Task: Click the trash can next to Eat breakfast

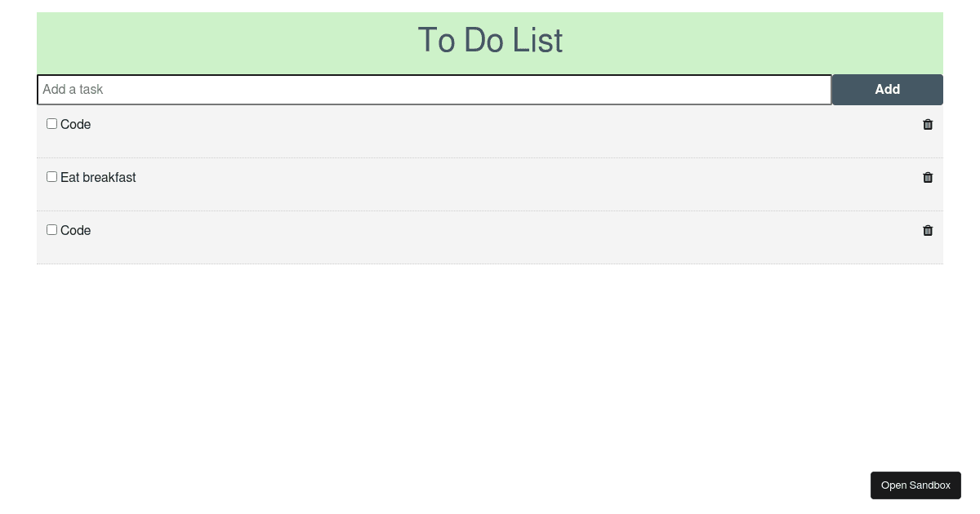Action: point(928,177)
